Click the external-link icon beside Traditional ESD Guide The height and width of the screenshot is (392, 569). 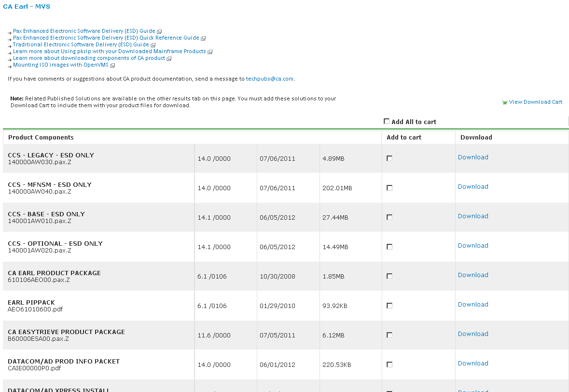pos(153,44)
